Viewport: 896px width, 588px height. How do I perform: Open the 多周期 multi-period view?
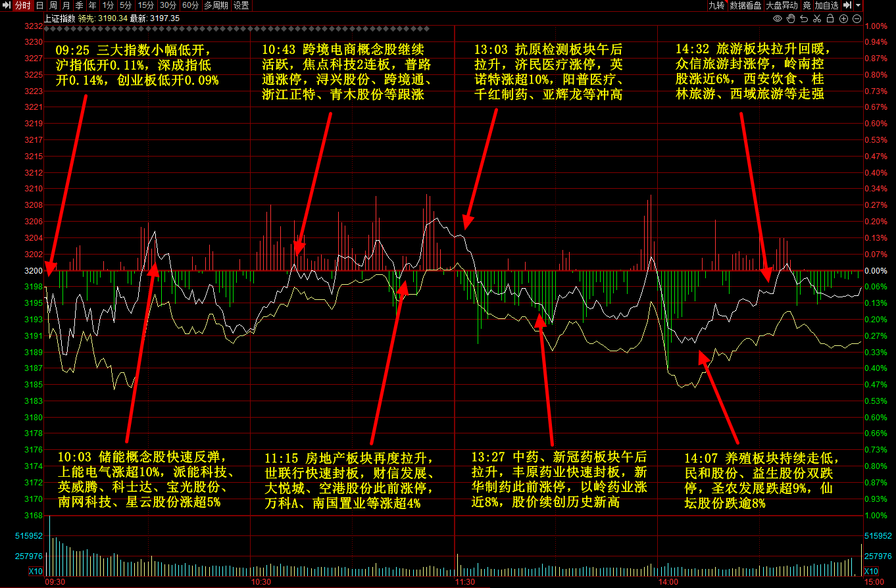[x=216, y=5]
